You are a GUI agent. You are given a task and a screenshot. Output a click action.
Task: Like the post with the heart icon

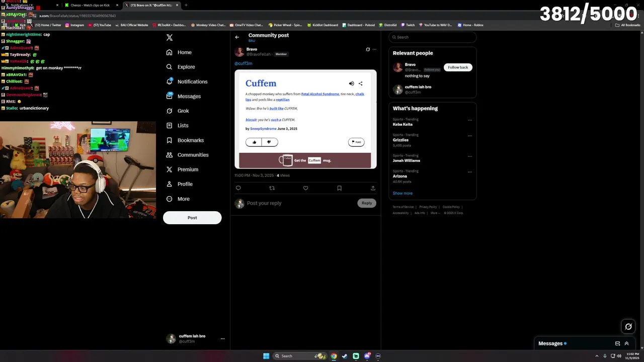(x=305, y=188)
